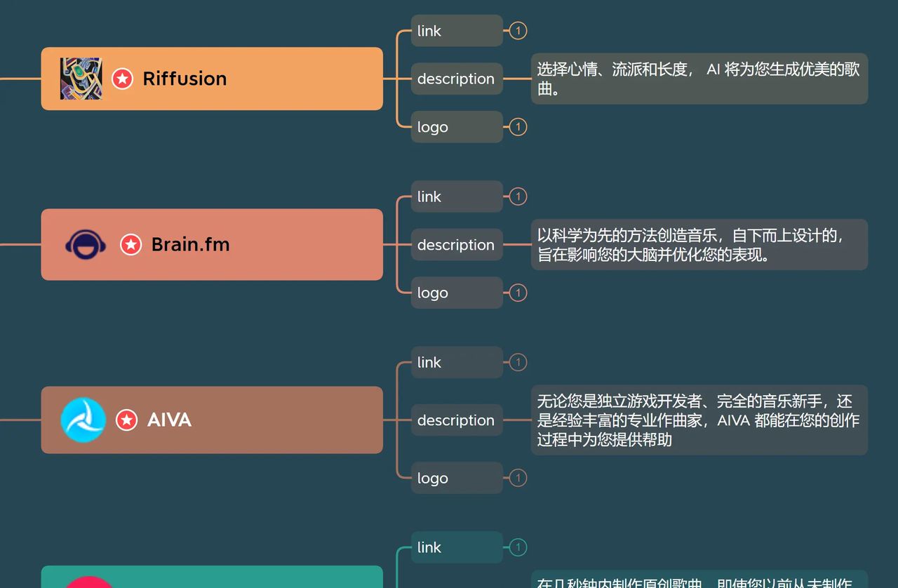Click the Brain.fm headphones character icon
The height and width of the screenshot is (588, 898).
(x=85, y=244)
